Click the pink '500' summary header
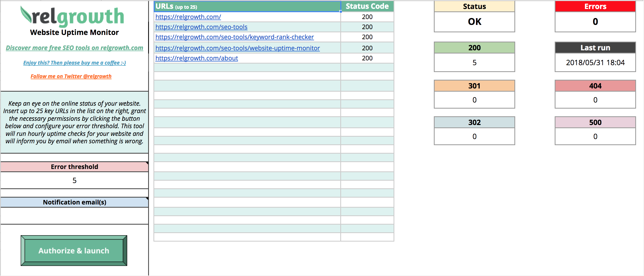The image size is (644, 276). (x=595, y=122)
